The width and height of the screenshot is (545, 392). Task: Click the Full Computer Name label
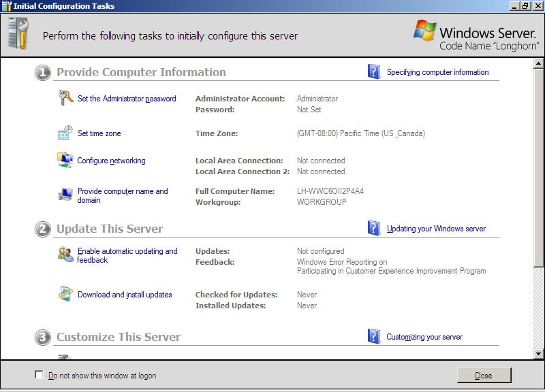(x=235, y=191)
